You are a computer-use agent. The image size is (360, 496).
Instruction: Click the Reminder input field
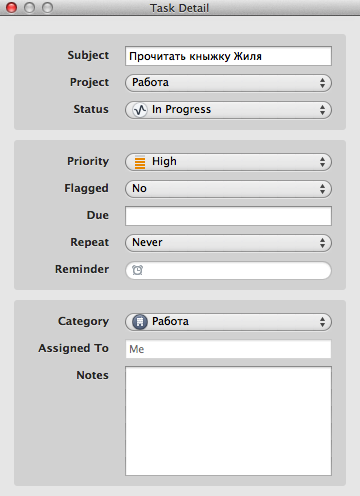coord(228,270)
